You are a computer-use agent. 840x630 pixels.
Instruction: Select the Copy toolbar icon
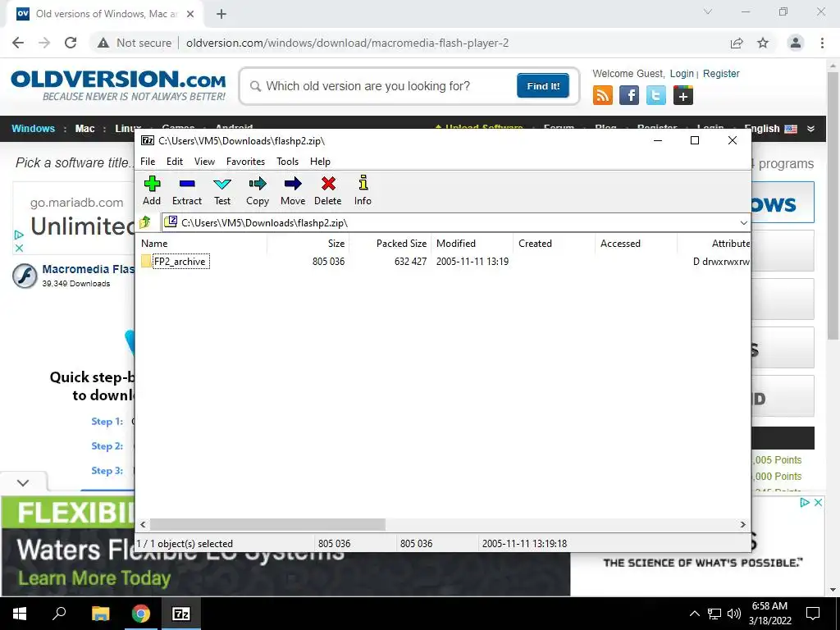tap(258, 184)
